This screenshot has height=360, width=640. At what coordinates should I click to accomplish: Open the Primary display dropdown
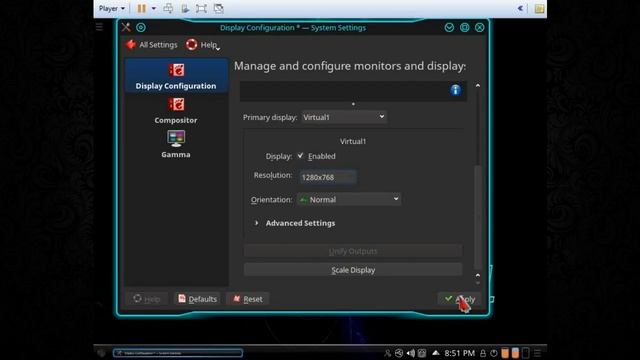(x=344, y=117)
